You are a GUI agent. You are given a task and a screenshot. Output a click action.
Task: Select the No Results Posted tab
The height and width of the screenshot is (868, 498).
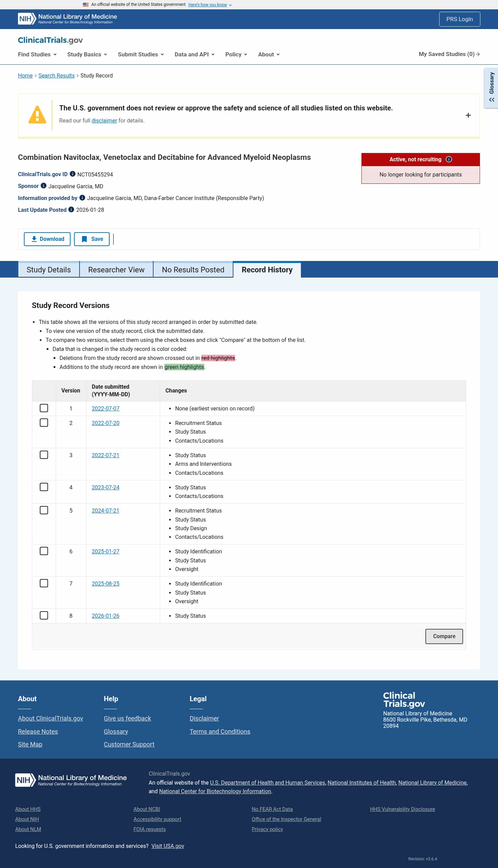point(193,270)
